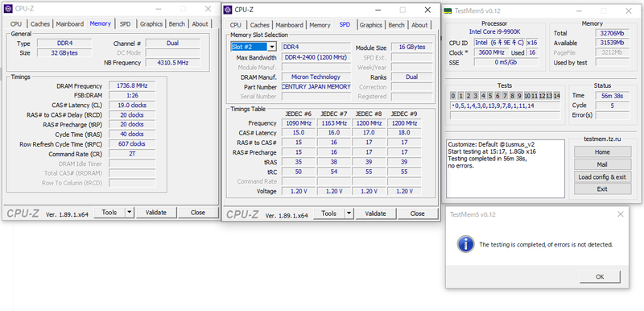Viewport: 644px width, 311px height.
Task: Click the test order sequence field
Action: pyautogui.click(x=506, y=106)
